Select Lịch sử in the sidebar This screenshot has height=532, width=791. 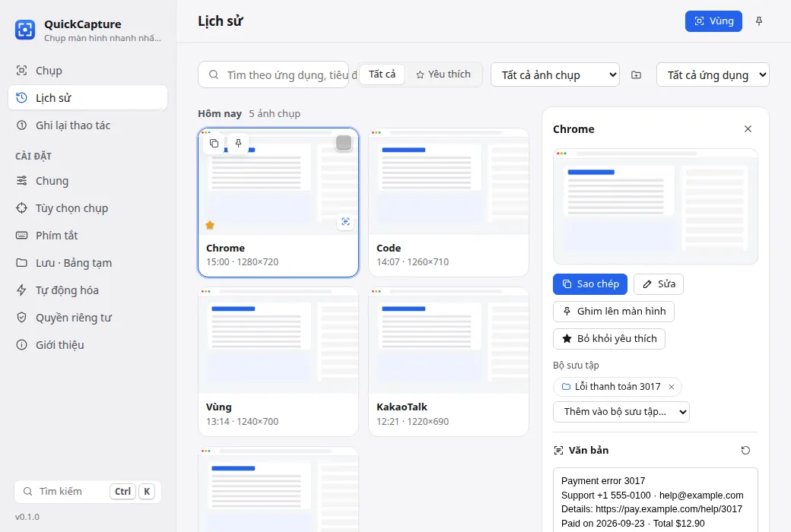87,98
